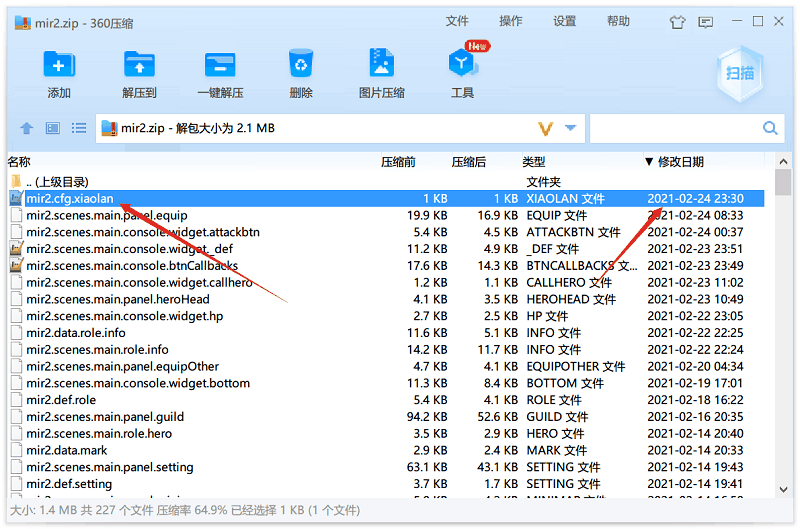
Task: Select file mir2.scenes.main.console.widget.hp
Action: click(386, 316)
